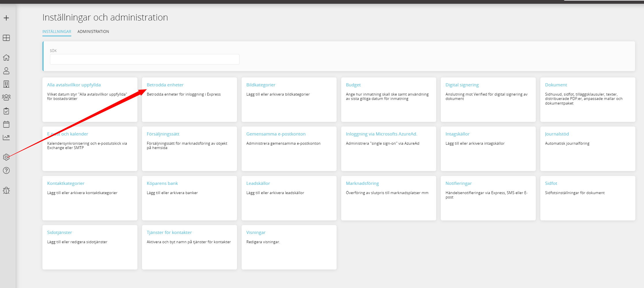This screenshot has width=644, height=288.
Task: Open Betrodda enheter settings
Action: (x=165, y=85)
